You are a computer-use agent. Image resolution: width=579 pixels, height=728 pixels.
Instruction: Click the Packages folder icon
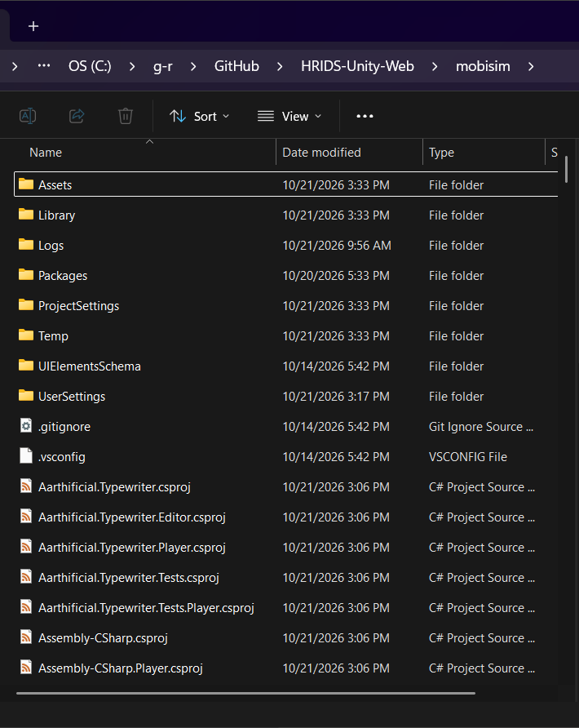[x=26, y=275]
